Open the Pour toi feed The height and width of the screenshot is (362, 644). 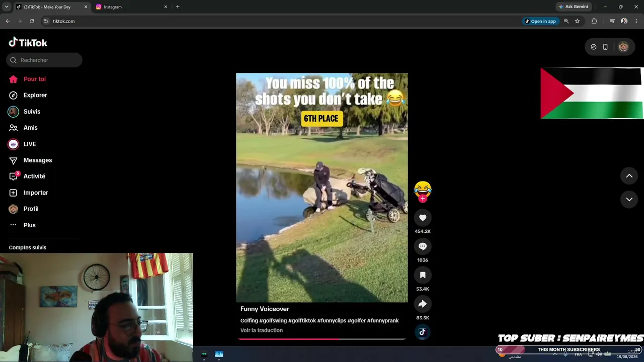(x=28, y=79)
